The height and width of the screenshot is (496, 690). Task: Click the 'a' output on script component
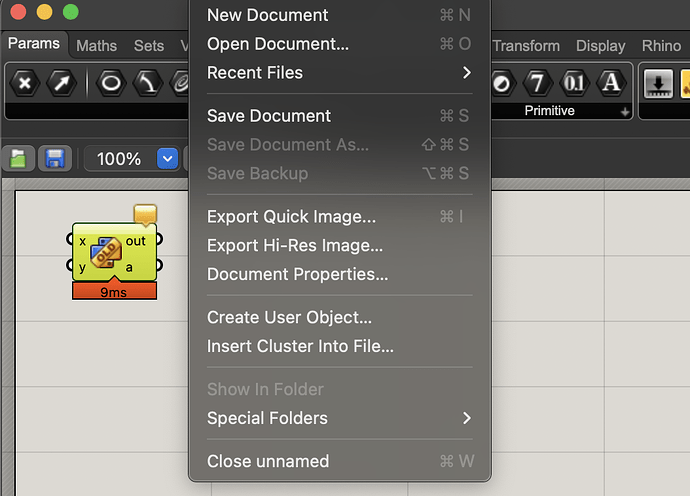(x=129, y=267)
